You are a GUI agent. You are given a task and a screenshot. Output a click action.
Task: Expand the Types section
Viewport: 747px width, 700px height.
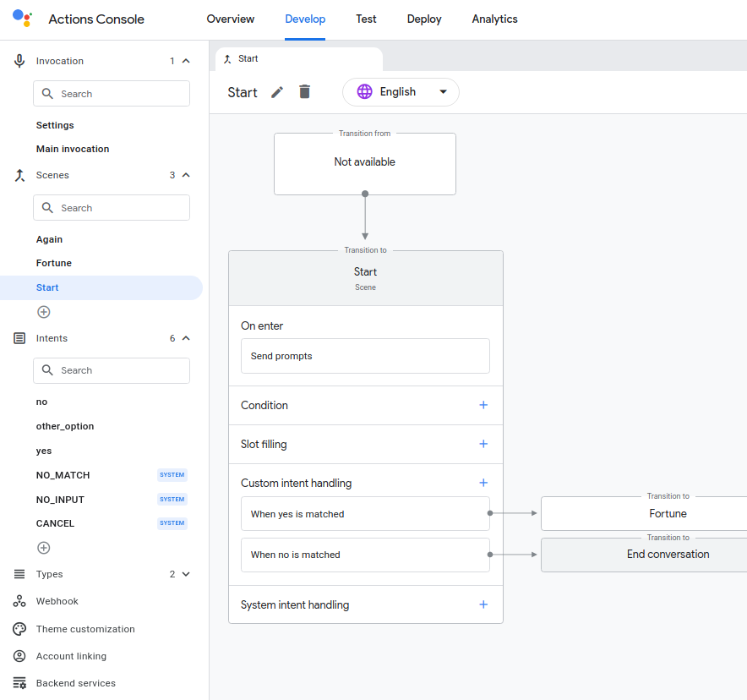coord(186,574)
